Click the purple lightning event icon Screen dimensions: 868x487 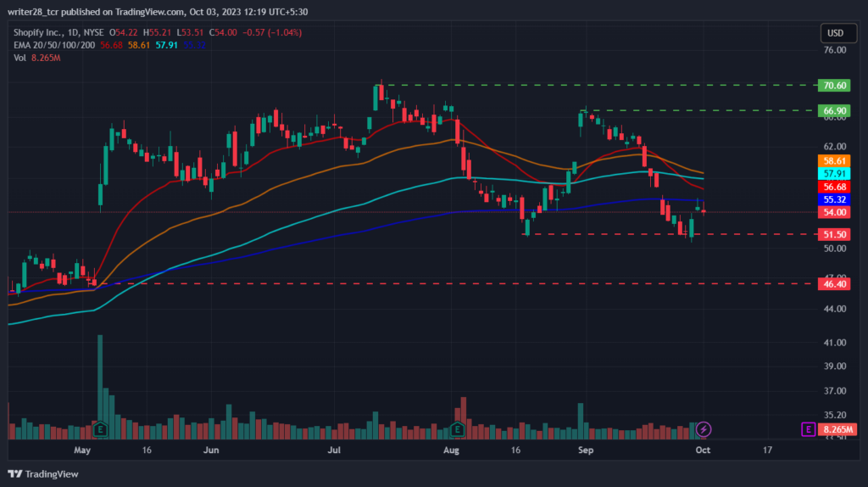[704, 429]
